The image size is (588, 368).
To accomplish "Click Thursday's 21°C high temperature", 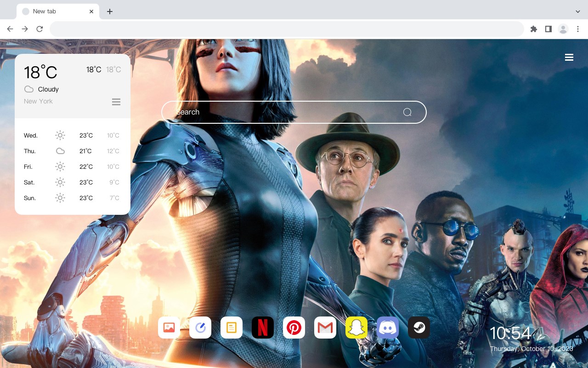I will click(85, 151).
